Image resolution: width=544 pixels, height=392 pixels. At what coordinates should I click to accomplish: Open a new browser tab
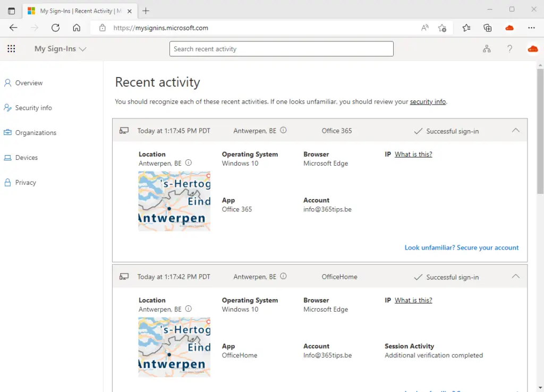pos(146,11)
